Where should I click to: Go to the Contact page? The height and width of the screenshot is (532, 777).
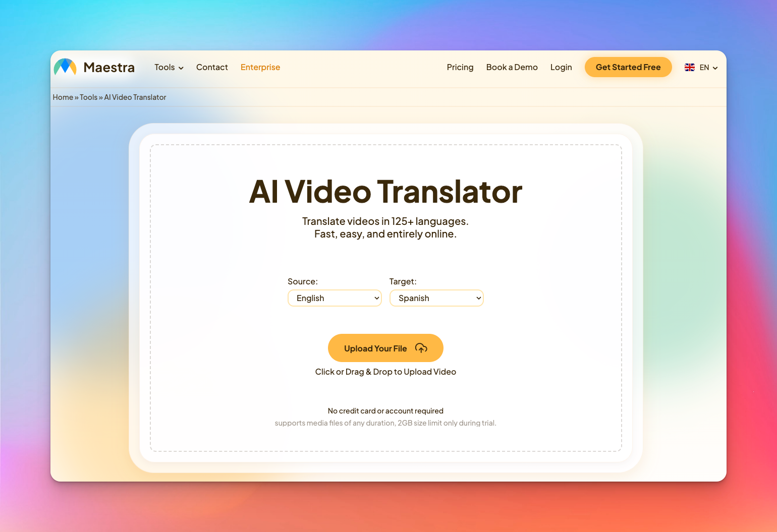212,68
